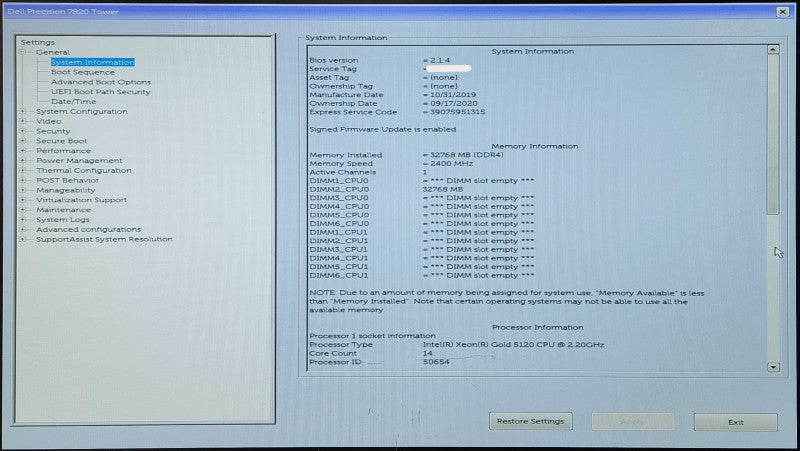800x451 pixels.
Task: Click the Express Service Code value
Action: 458,112
